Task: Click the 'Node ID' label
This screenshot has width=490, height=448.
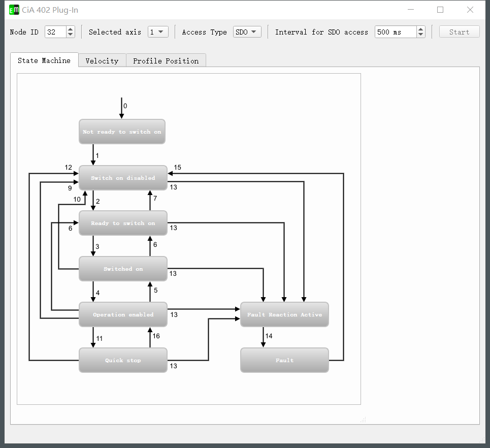Action: point(24,32)
